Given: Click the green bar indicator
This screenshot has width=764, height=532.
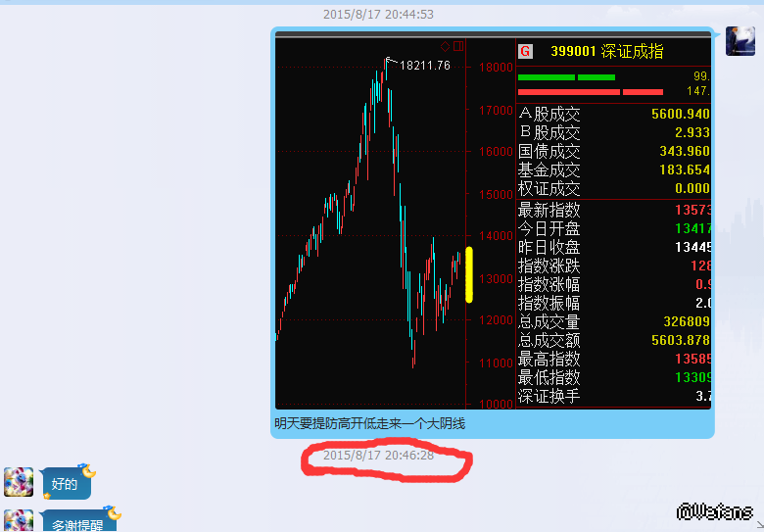Looking at the screenshot, I should coord(566,77).
